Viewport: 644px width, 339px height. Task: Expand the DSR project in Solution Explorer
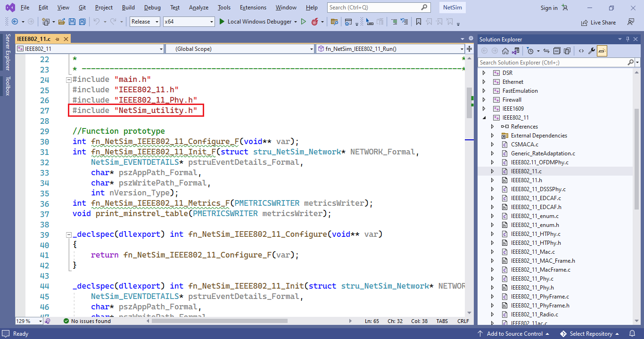pyautogui.click(x=484, y=73)
